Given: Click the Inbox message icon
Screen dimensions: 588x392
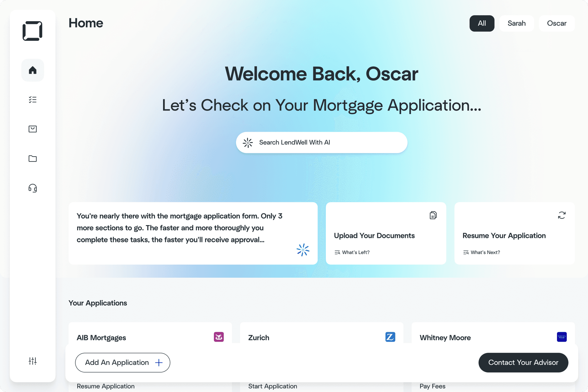Looking at the screenshot, I should (x=33, y=129).
